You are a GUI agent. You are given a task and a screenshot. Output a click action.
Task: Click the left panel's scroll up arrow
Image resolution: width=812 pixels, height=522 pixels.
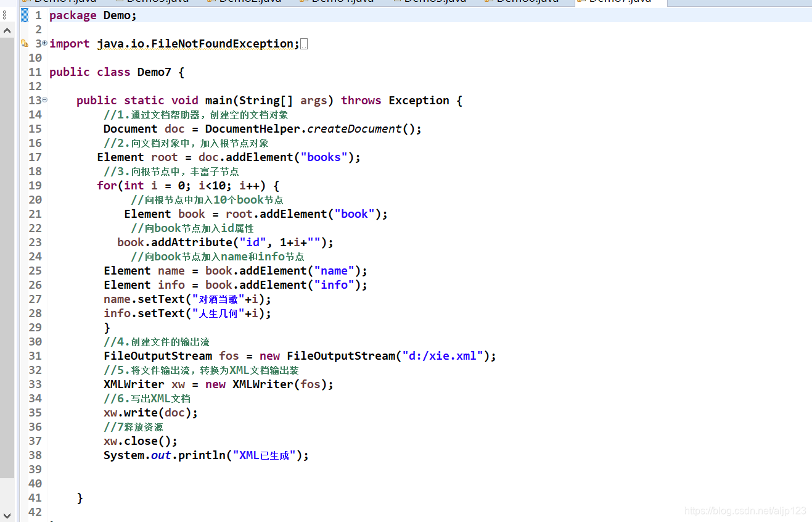click(x=7, y=30)
